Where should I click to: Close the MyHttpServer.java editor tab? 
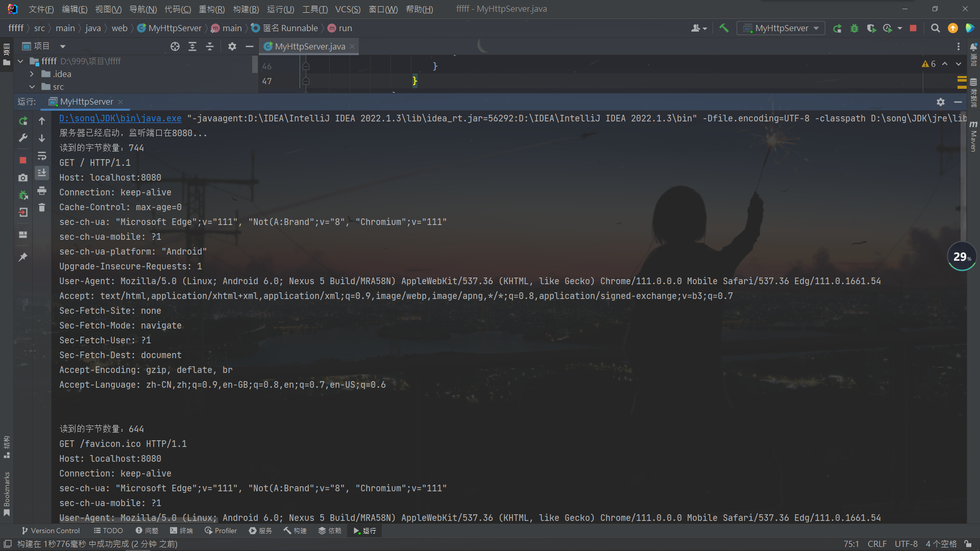tap(352, 46)
